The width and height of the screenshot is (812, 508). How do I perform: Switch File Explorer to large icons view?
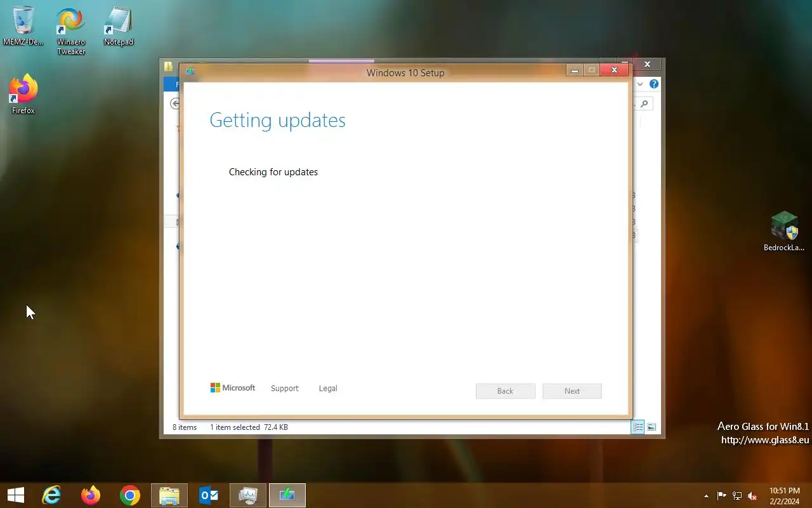[x=652, y=427]
